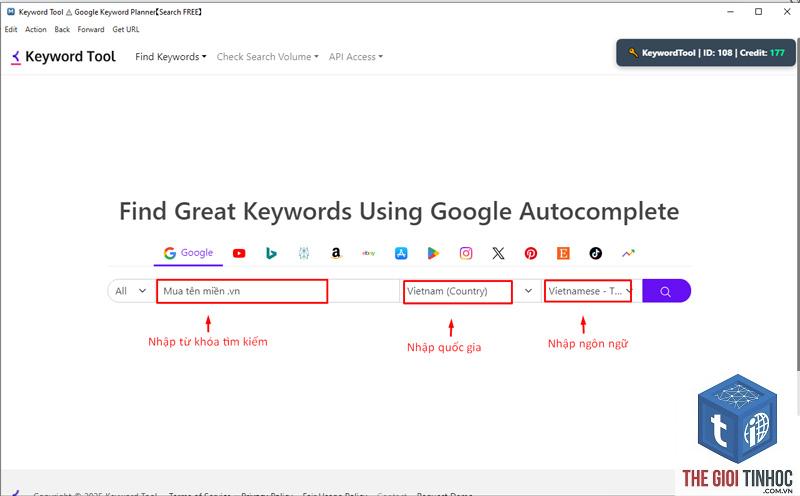Select the App Store keyword source icon
The height and width of the screenshot is (496, 800).
[x=401, y=253]
